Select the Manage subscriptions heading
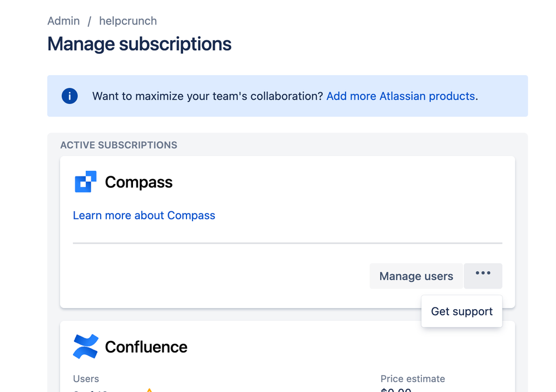 point(139,44)
